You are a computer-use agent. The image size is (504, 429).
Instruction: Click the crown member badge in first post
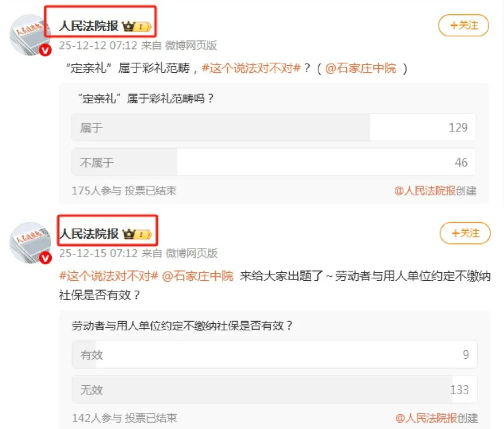pos(137,26)
